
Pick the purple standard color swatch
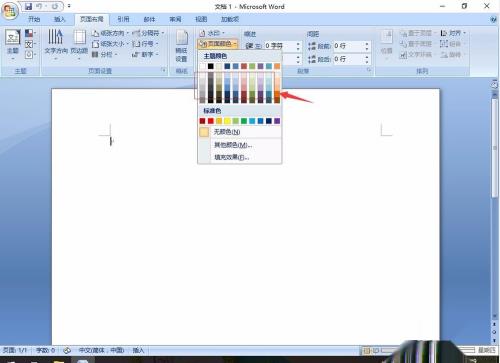tap(277, 121)
